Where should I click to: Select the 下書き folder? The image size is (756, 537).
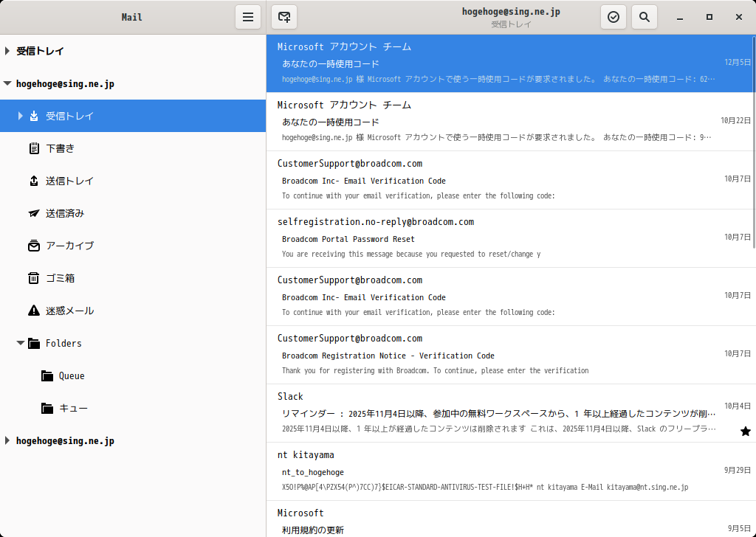(133, 148)
